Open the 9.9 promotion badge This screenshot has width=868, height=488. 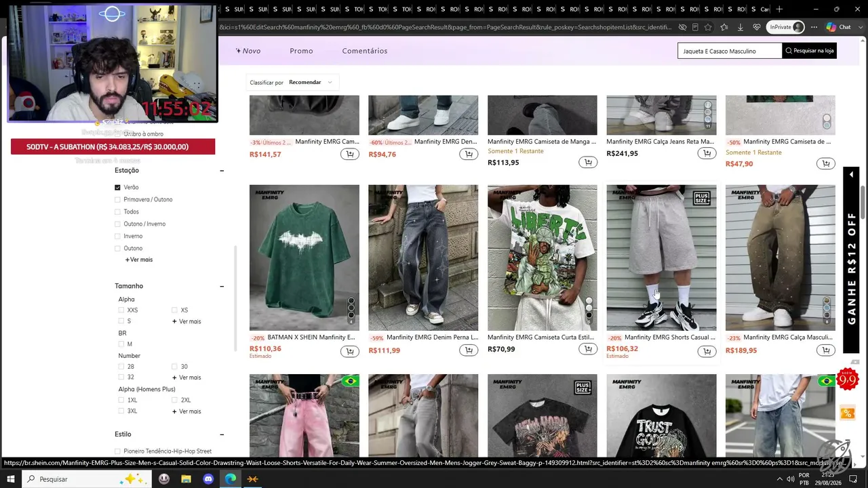(847, 380)
